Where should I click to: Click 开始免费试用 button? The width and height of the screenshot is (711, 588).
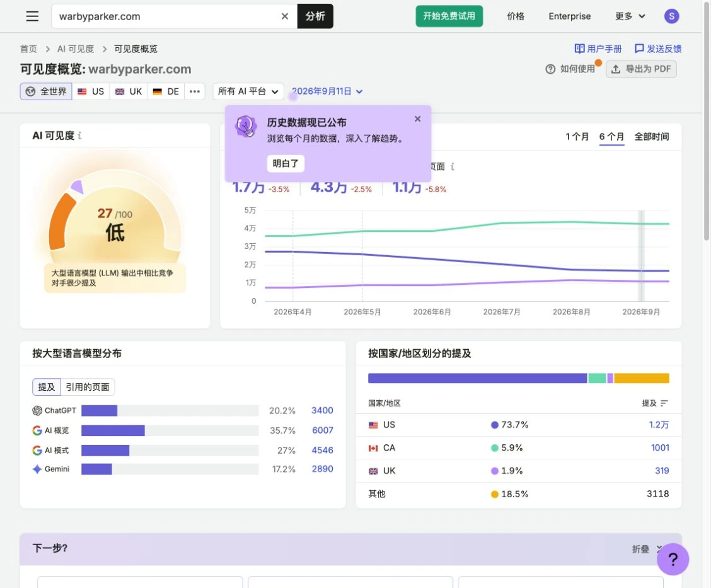coord(449,16)
